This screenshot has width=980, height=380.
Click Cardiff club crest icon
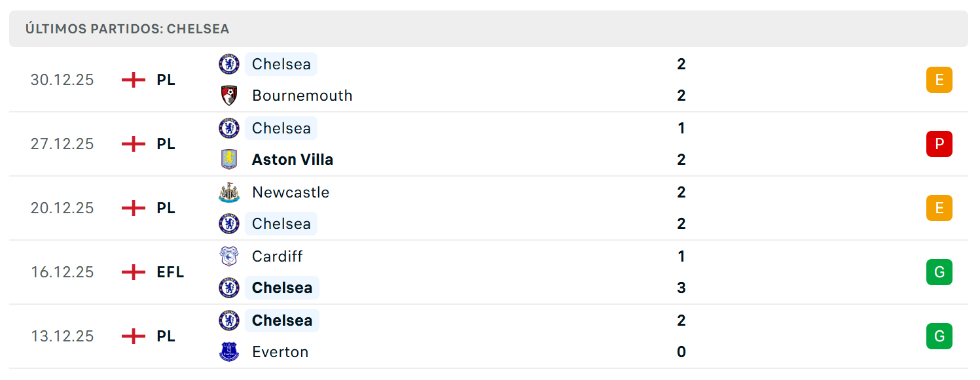click(229, 256)
